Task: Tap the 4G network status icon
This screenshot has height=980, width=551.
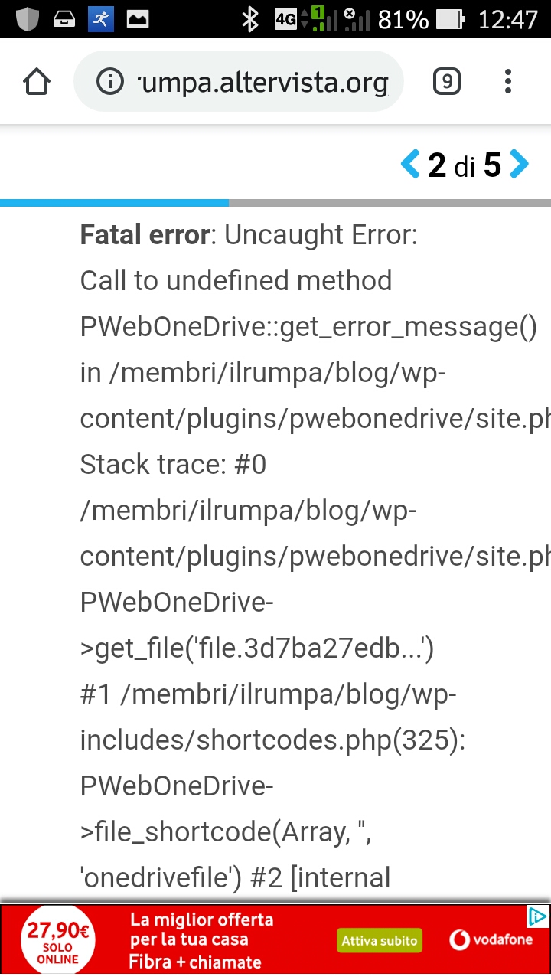Action: click(285, 19)
